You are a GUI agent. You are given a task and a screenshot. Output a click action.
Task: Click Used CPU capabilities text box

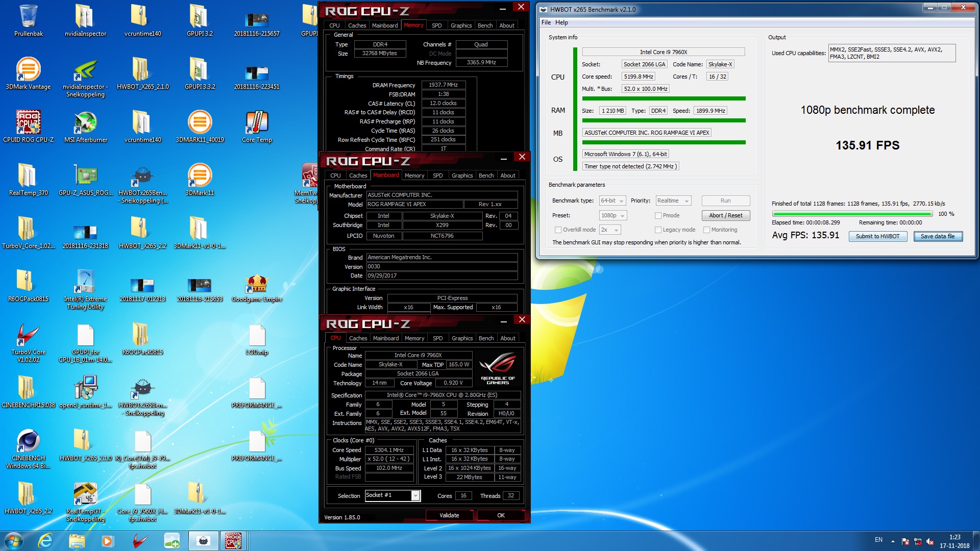(x=892, y=53)
